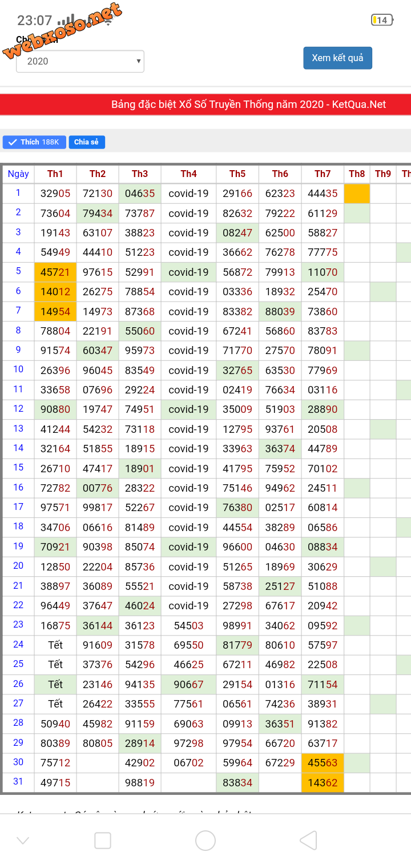Tap the Android recent apps square icon
The width and height of the screenshot is (411, 868).
[103, 840]
